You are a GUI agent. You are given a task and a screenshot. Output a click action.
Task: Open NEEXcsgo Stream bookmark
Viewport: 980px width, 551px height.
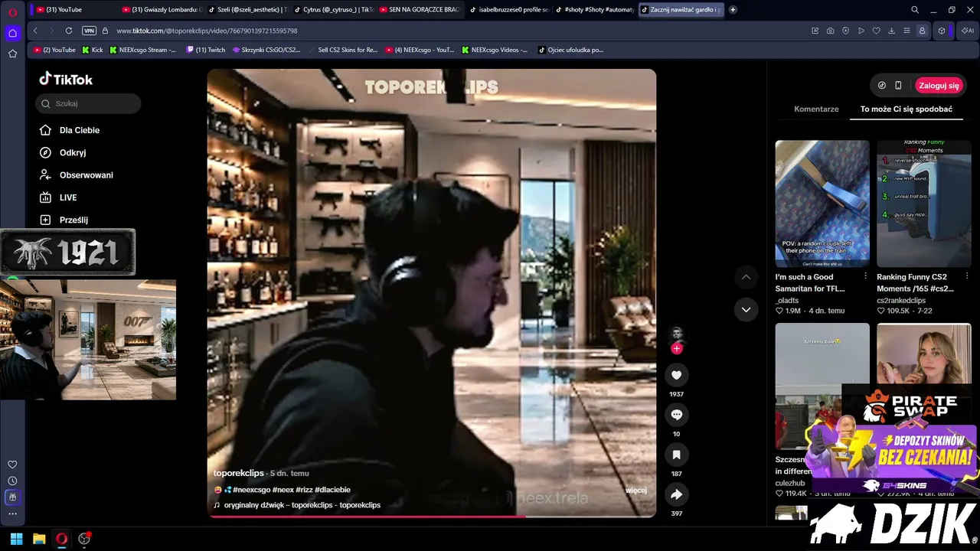142,50
